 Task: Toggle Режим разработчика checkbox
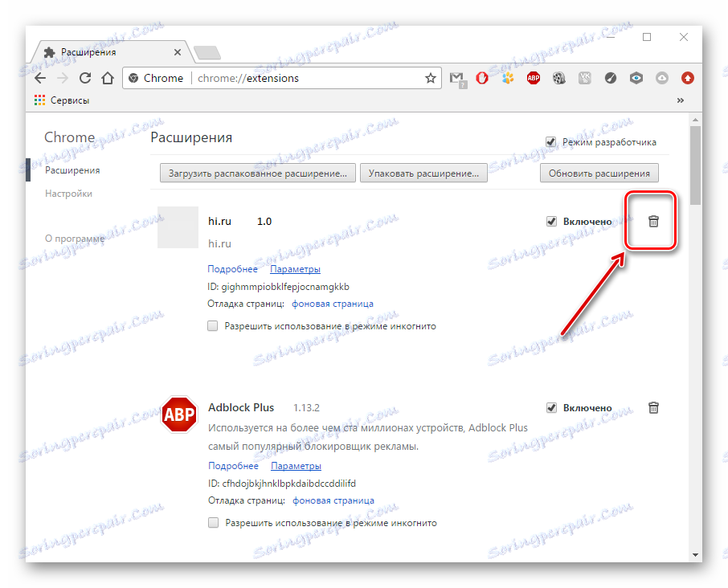click(550, 142)
